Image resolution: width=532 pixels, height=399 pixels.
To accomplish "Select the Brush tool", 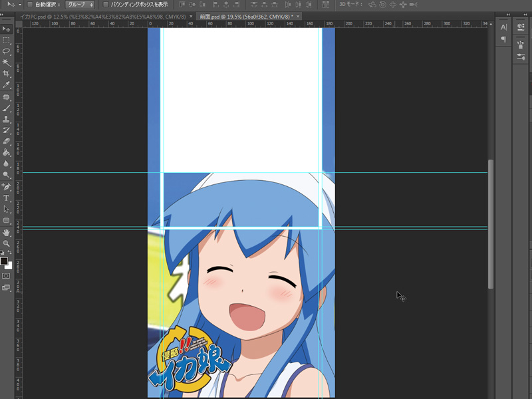I will 6,108.
